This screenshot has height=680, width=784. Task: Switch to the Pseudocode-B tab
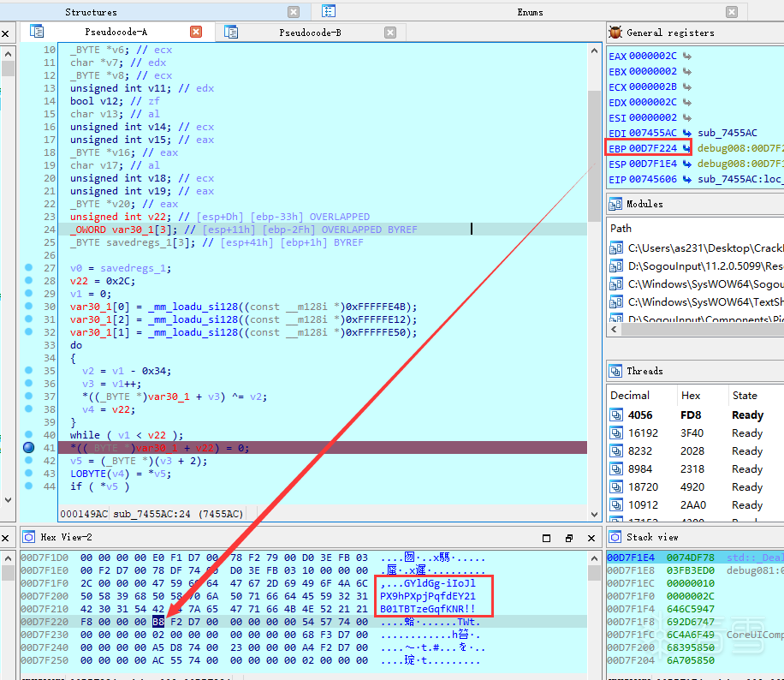pyautogui.click(x=310, y=33)
